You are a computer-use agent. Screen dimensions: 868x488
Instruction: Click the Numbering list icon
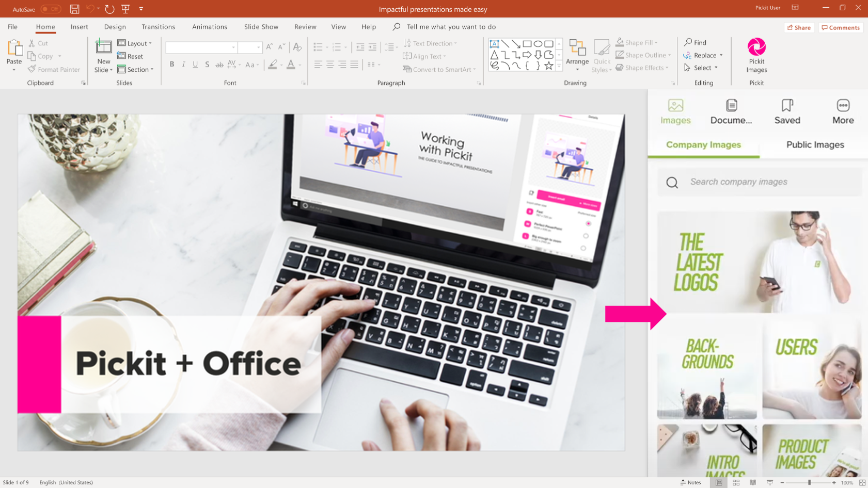(337, 47)
